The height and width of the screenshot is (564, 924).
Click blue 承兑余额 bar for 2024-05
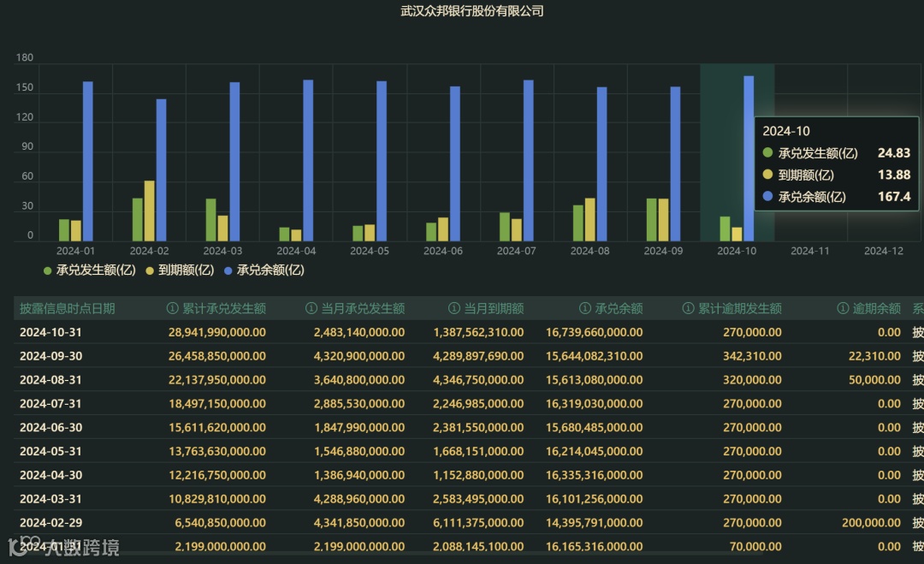click(x=382, y=161)
